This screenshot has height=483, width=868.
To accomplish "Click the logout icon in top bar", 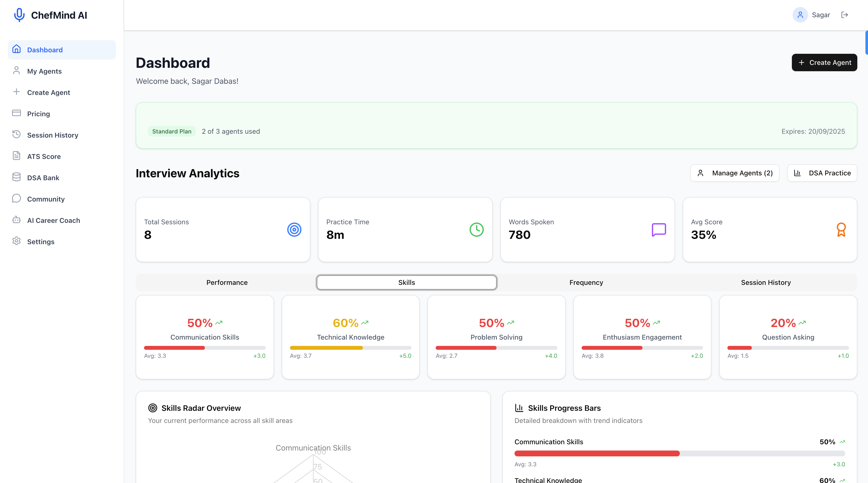I will click(844, 15).
